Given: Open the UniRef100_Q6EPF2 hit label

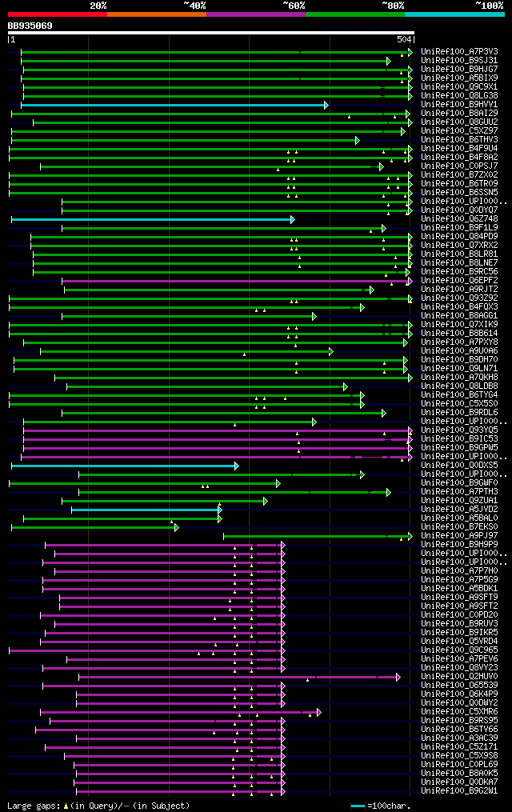Looking at the screenshot, I should pos(459,281).
